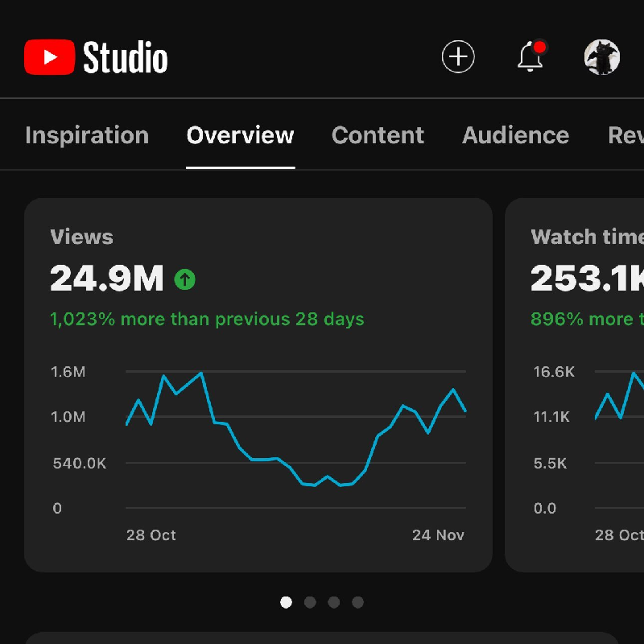Open the Watch time card chart
The image size is (644, 644).
coord(619,440)
